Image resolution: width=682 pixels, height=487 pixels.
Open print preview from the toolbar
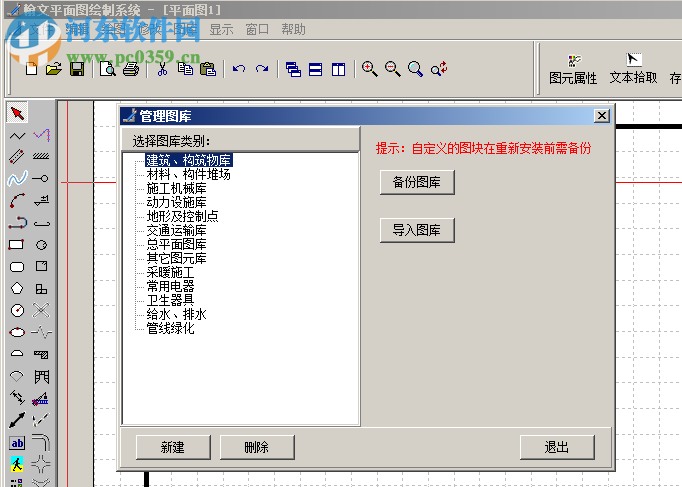(107, 69)
